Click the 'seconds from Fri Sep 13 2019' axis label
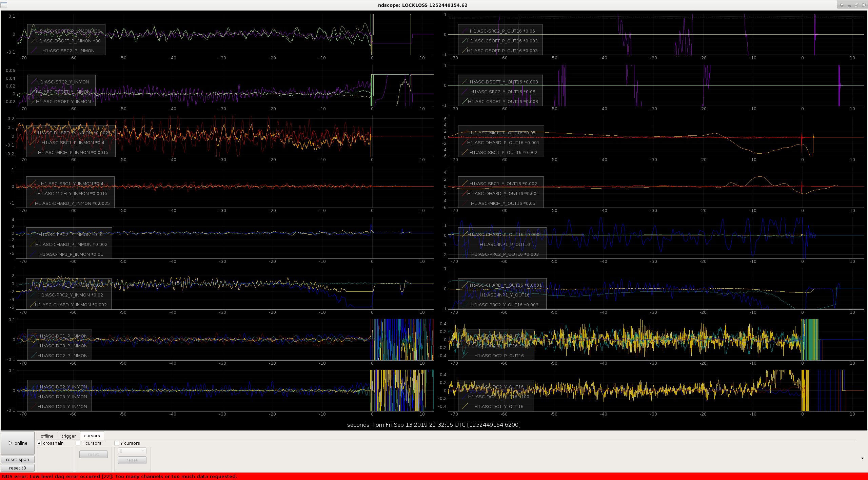The image size is (868, 480). pyautogui.click(x=434, y=425)
